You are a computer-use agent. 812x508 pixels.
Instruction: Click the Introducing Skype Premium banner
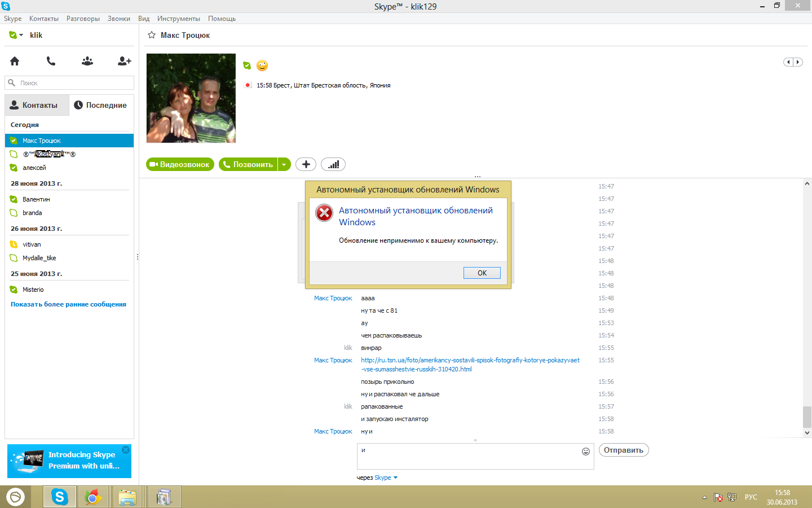[69, 461]
